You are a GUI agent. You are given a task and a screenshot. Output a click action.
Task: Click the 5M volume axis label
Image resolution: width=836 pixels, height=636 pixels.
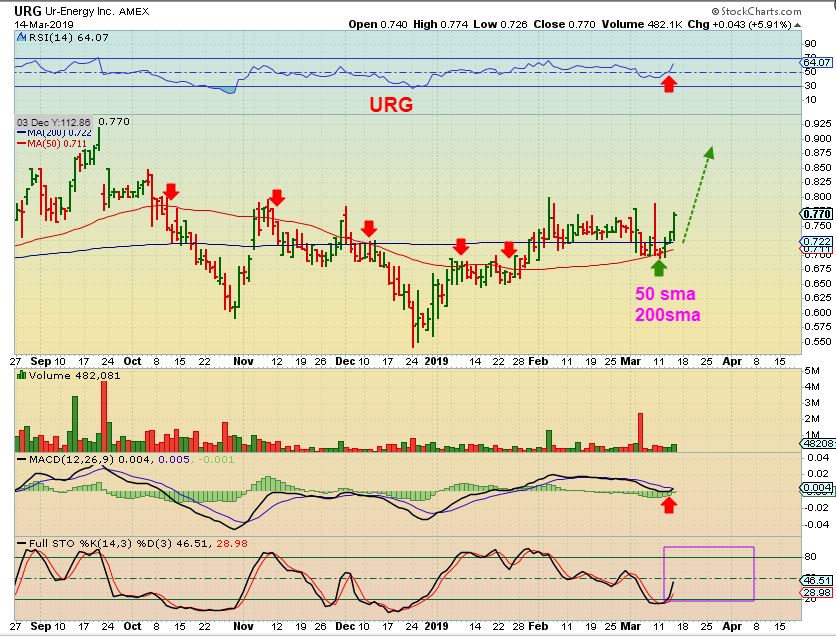point(812,371)
